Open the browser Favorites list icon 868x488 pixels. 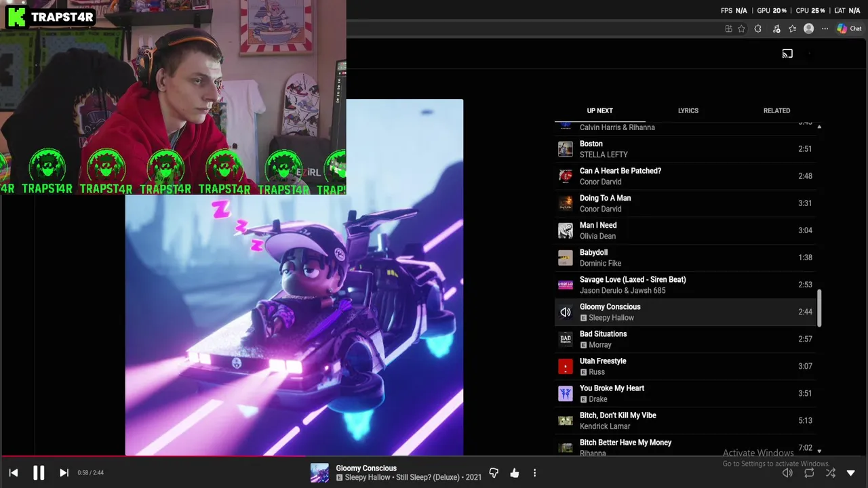tap(792, 28)
